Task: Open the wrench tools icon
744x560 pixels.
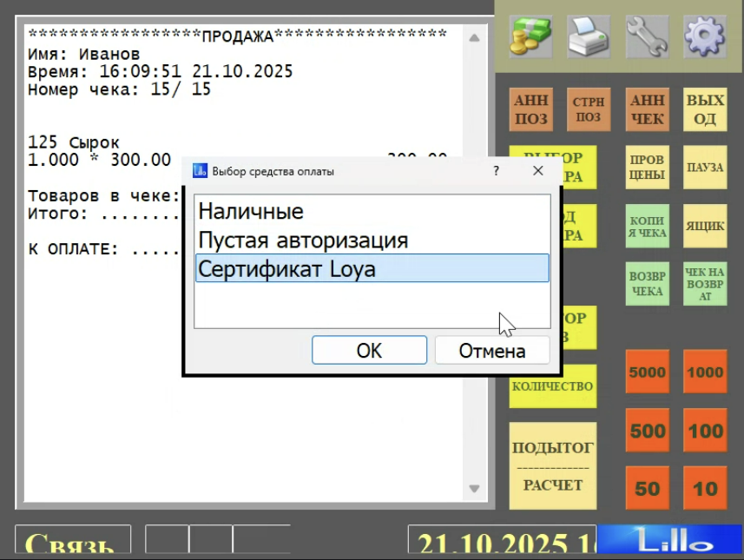Action: (x=647, y=37)
